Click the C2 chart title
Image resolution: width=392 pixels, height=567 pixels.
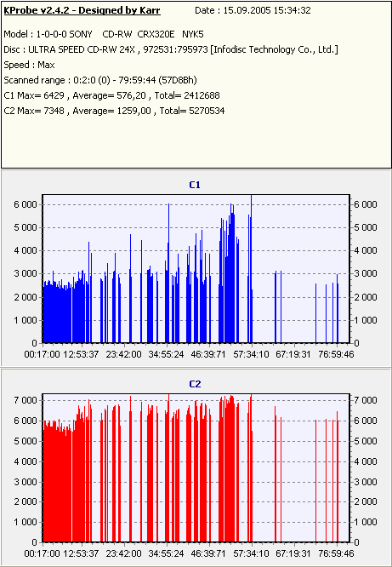(x=195, y=384)
